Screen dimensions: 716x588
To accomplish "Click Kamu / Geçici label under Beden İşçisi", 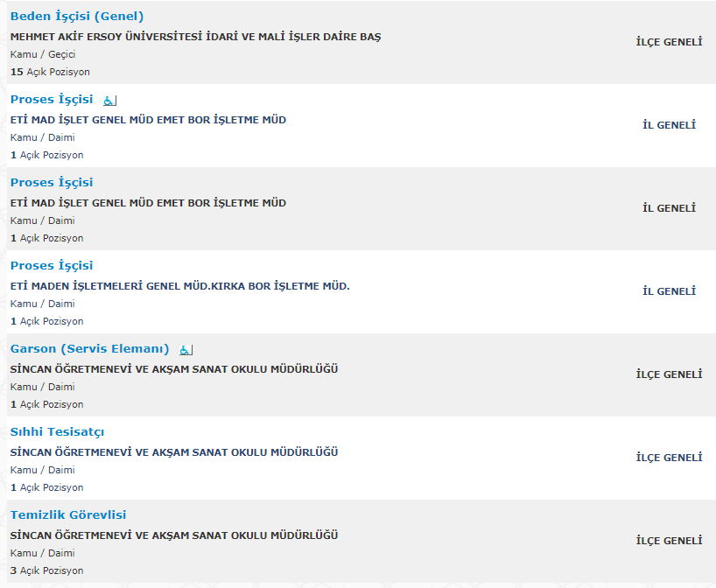I will tap(43, 54).
